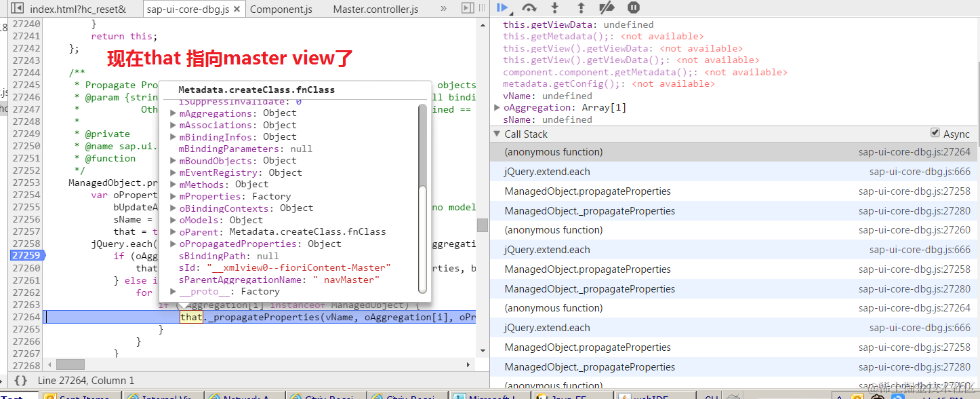Select watch this.getView().getViewData(); entry
The image size is (980, 399).
(x=631, y=60)
